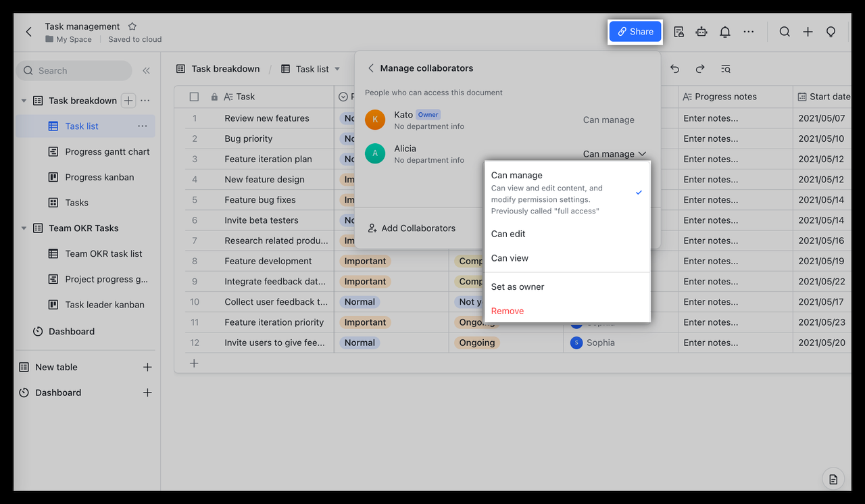
Task: Click Add Collaborators
Action: click(412, 228)
